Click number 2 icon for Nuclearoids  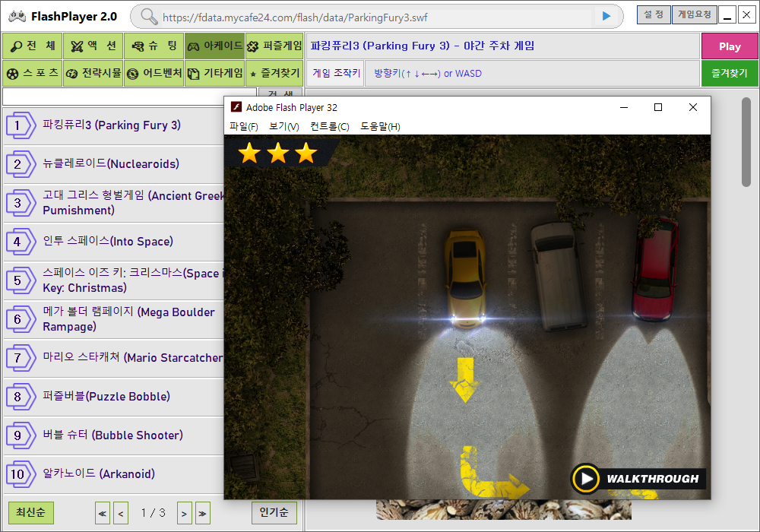(21, 164)
